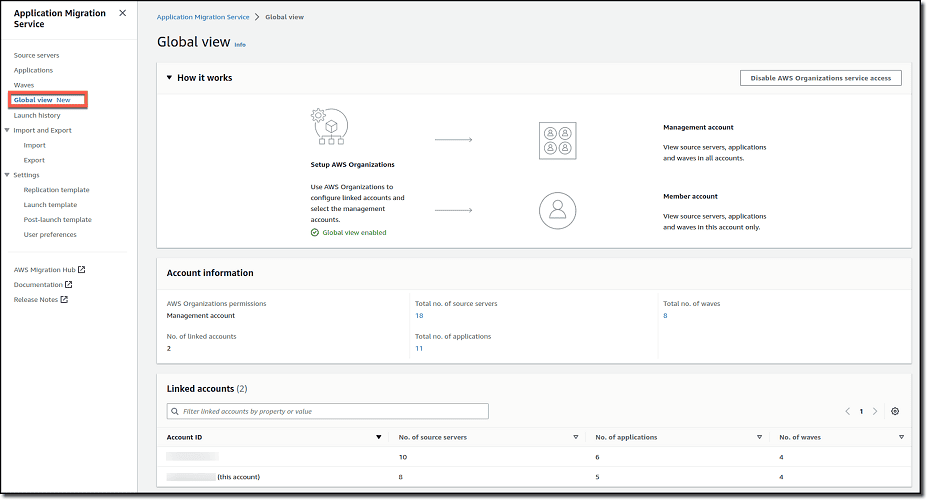Viewport: 927px width, 500px height.
Task: Click the Global view breadcrumb text
Action: (284, 17)
